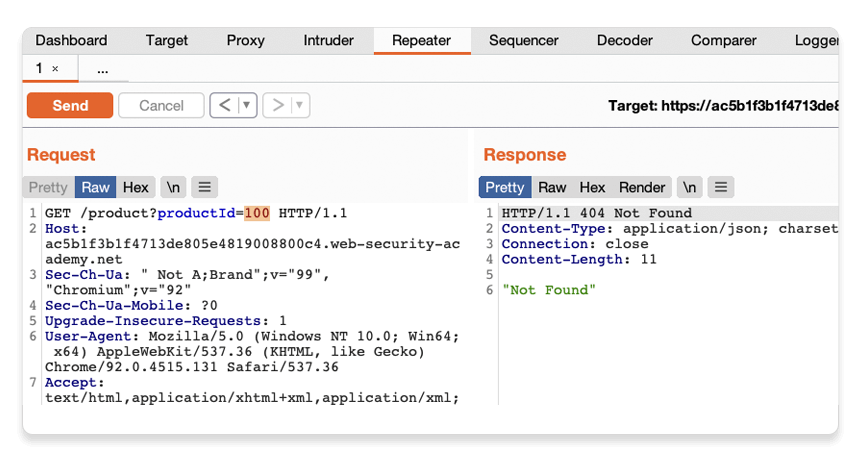Image resolution: width=860 pixels, height=475 pixels.
Task: Select the response Render view
Action: point(642,187)
